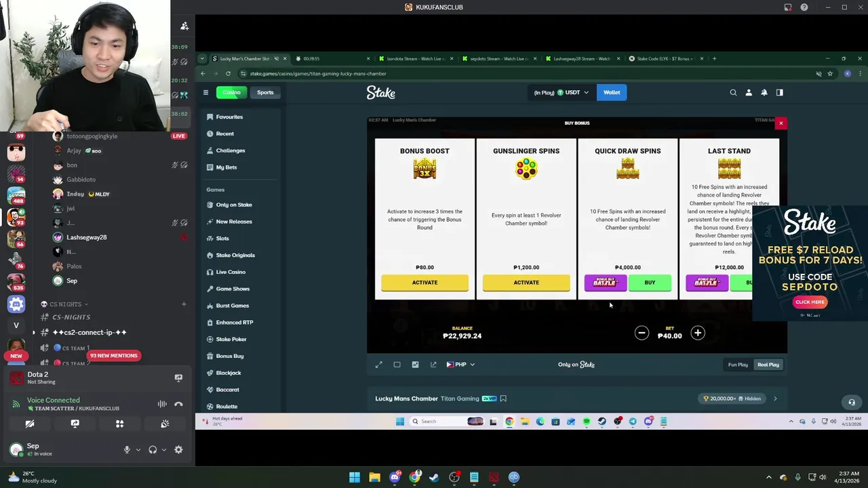This screenshot has height=488, width=868.
Task: Switch game to theatre mode
Action: click(x=397, y=365)
